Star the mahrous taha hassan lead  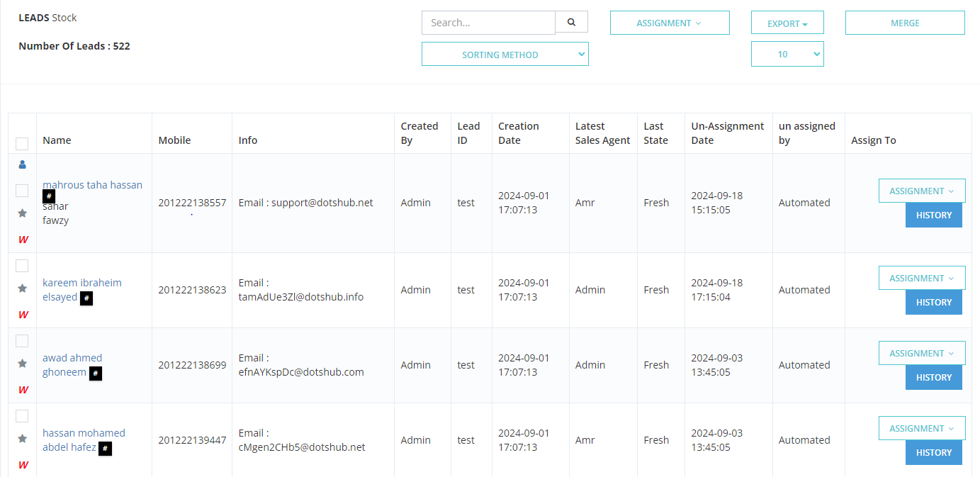[22, 213]
